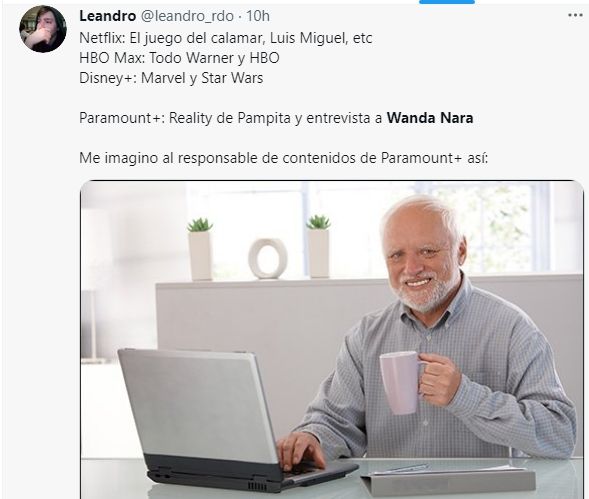
Task: Click the right potted plant in the image
Action: pyautogui.click(x=318, y=246)
